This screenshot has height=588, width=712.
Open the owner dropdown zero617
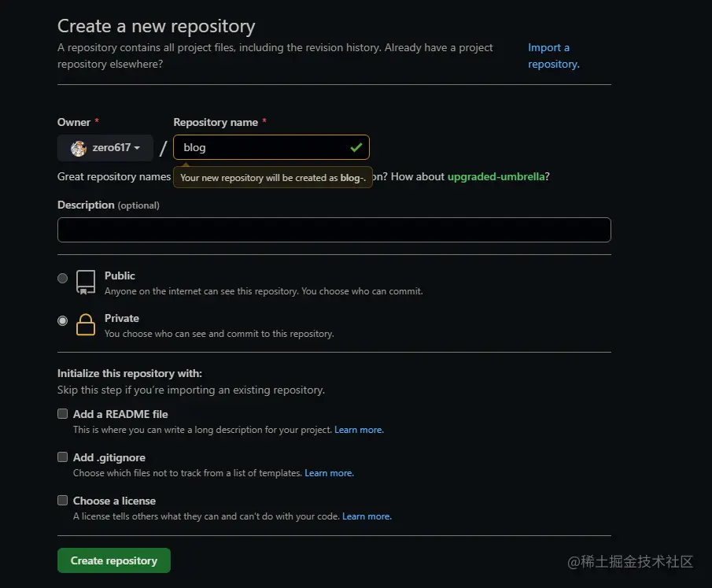(x=105, y=148)
